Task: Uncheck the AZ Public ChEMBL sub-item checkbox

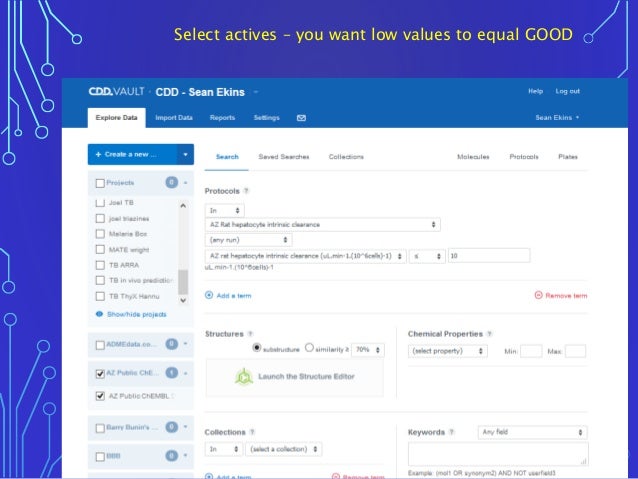Action: tap(100, 396)
